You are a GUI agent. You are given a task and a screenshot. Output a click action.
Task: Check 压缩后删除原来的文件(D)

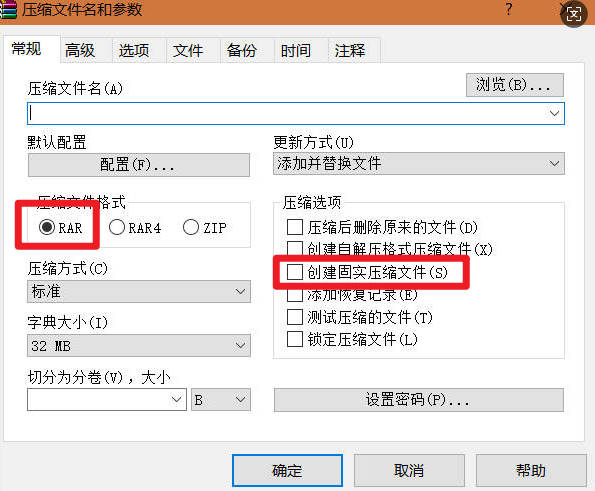295,228
